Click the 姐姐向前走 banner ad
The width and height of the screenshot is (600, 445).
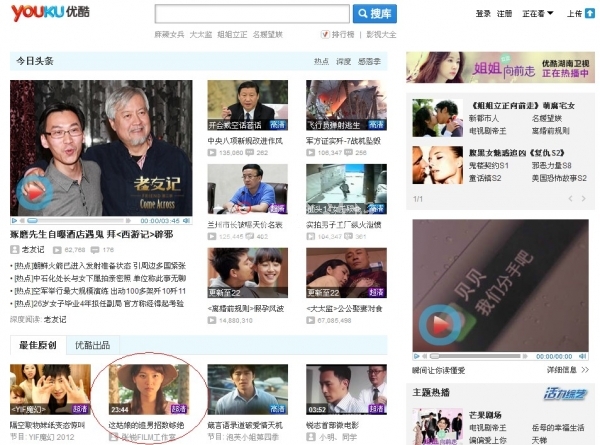click(x=501, y=67)
